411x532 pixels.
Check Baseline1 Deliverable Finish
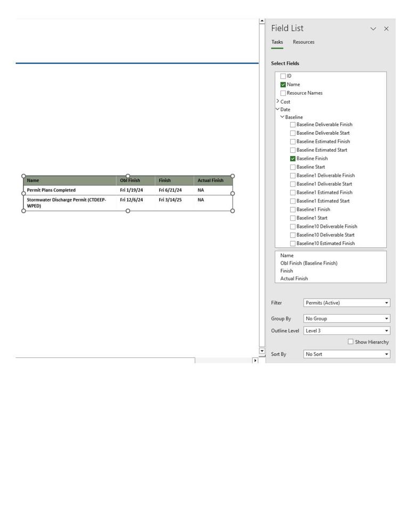pos(293,175)
